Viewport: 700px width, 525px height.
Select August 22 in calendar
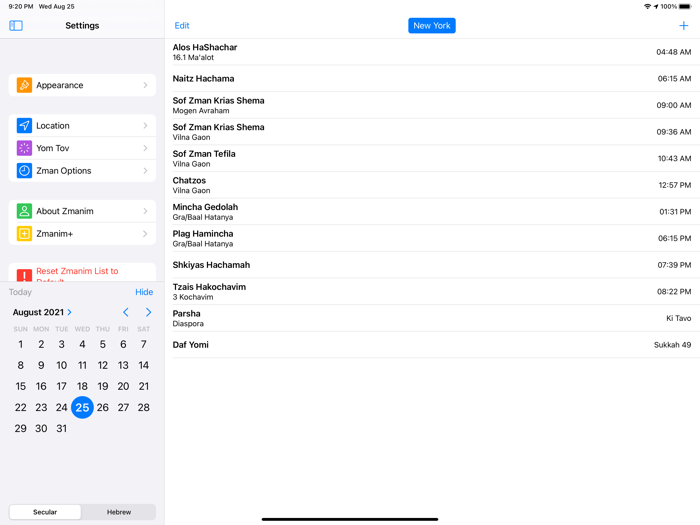(x=21, y=407)
